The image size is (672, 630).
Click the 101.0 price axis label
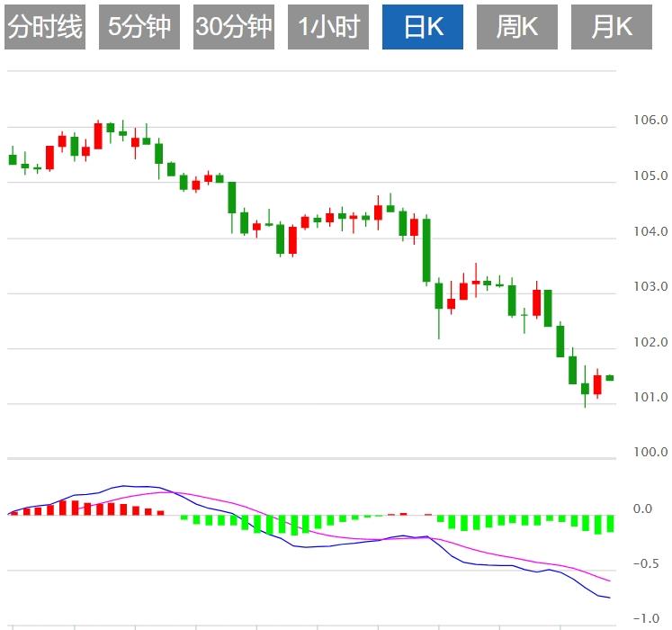[650, 398]
